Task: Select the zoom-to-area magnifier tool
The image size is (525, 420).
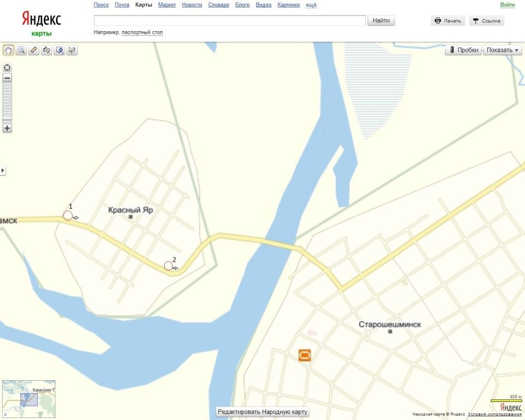Action: pos(21,50)
